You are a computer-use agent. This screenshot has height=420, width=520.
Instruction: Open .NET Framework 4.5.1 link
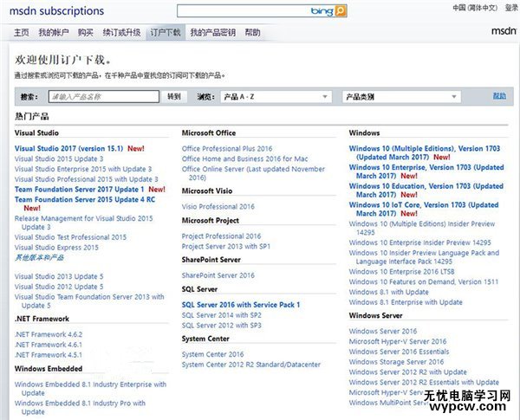[x=49, y=355]
